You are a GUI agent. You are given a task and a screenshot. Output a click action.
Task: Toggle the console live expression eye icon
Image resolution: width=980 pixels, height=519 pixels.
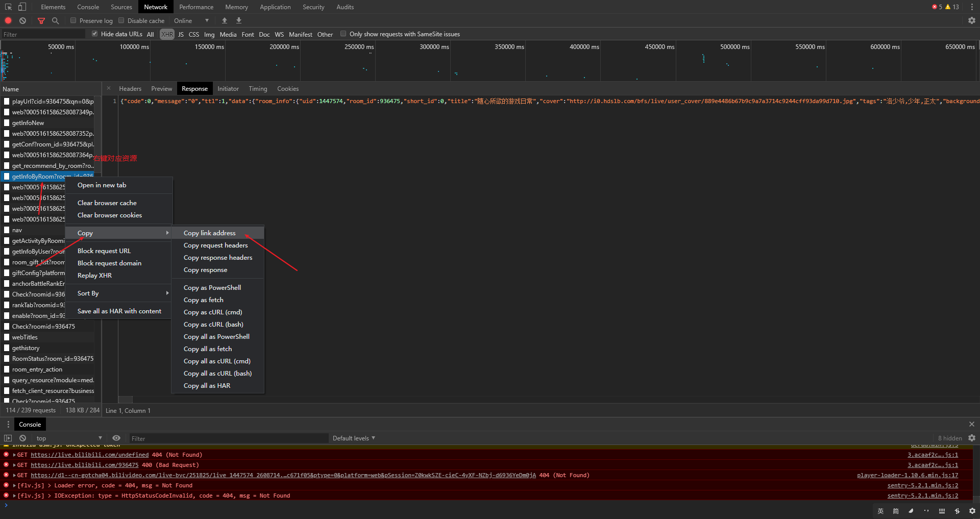(116, 438)
